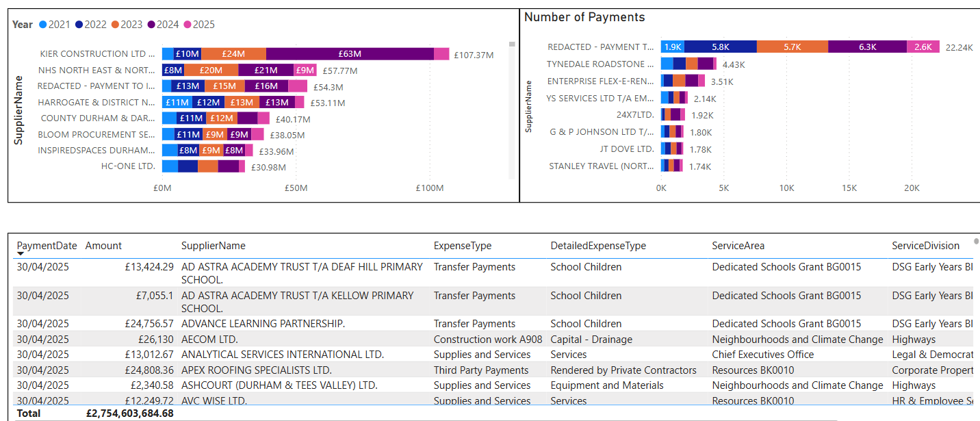The width and height of the screenshot is (980, 421).
Task: Click the sort arrow under PaymentDate
Action: [x=21, y=254]
